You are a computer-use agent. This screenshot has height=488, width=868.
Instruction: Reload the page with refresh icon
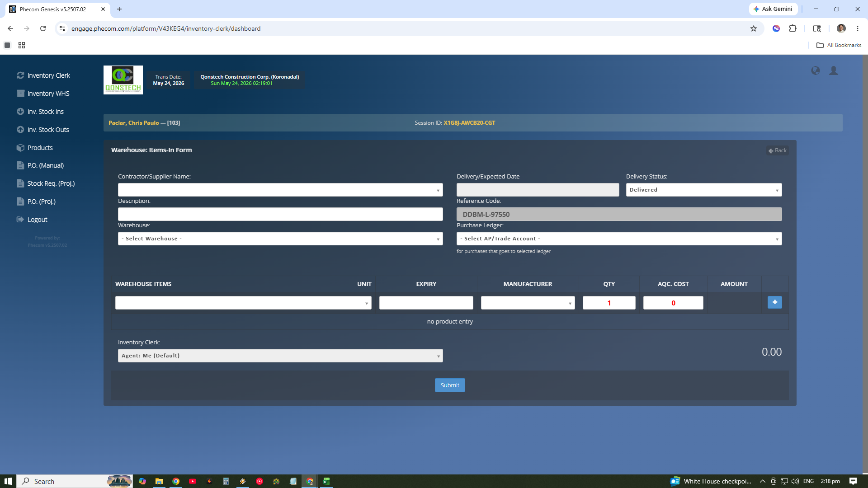tap(43, 28)
